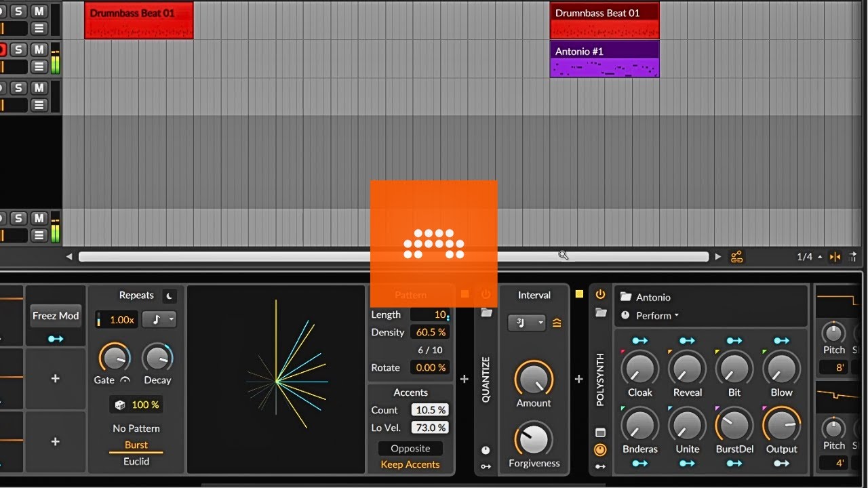Mute the track containing Antonio #1
The height and width of the screenshot is (488, 868).
pos(39,49)
